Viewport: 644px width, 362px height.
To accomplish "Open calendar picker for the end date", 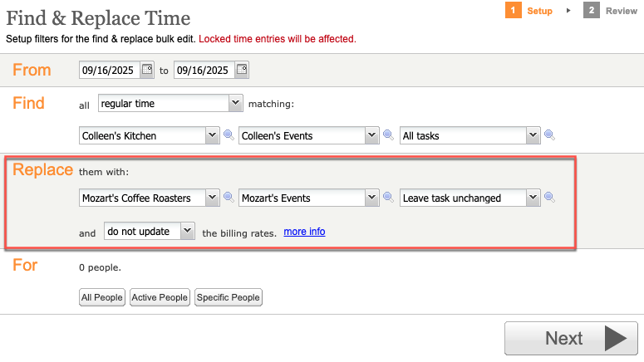I will point(242,70).
